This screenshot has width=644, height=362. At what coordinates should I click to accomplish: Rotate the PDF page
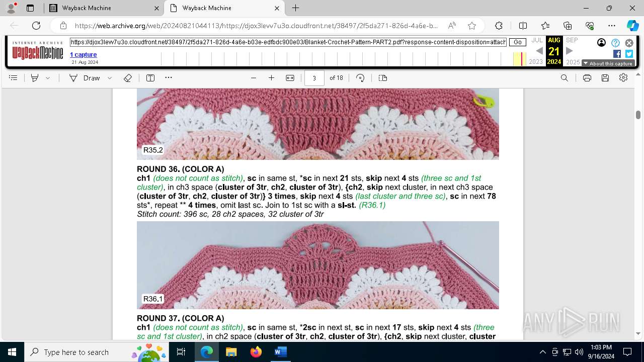click(360, 78)
